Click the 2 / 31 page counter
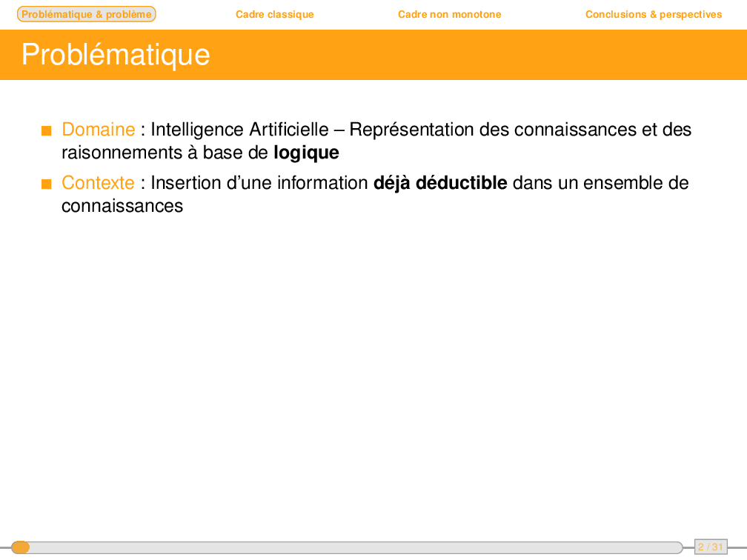747x560 pixels. [x=710, y=547]
